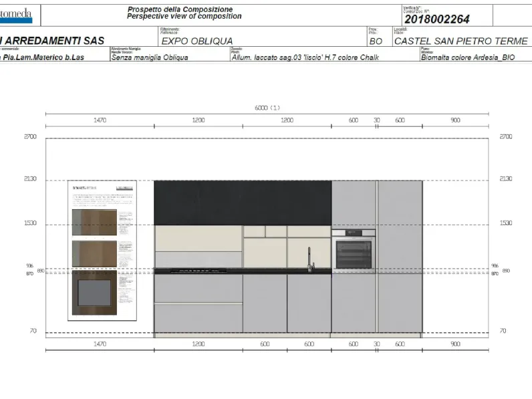532x399 pixels.
Task: Click the built-in oven in the drawing
Action: 354,251
